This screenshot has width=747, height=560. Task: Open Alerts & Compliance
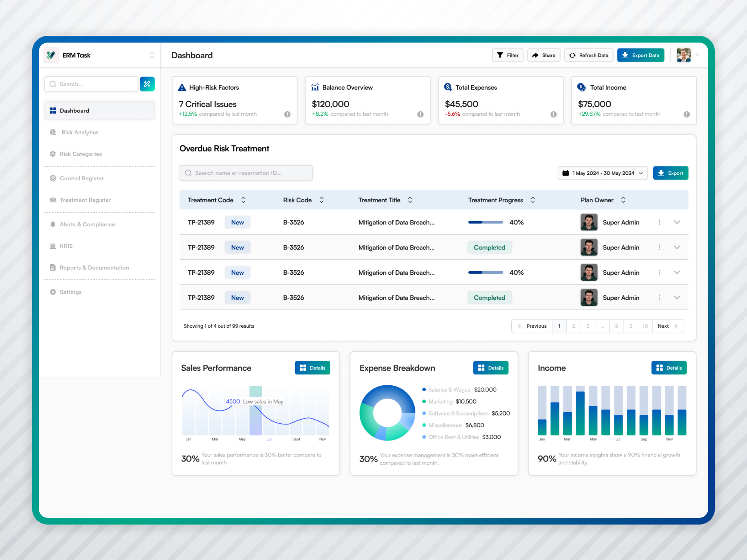click(x=87, y=224)
